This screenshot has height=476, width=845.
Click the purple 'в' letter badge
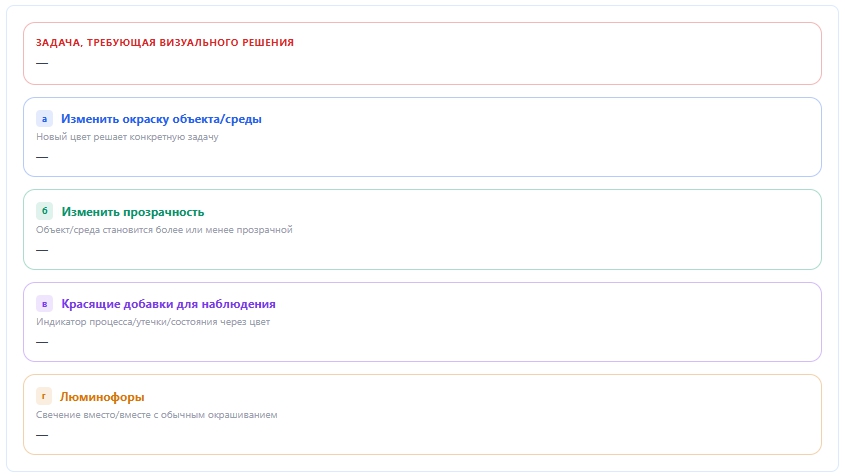(44, 303)
